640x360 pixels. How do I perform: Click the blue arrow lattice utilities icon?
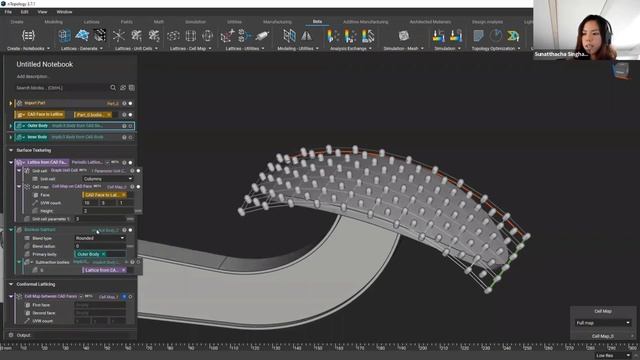click(x=244, y=36)
